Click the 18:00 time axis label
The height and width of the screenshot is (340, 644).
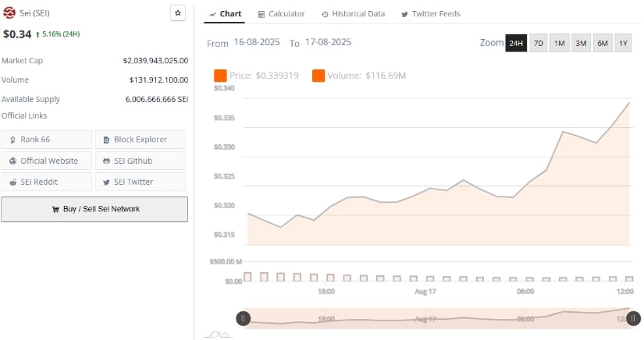coord(326,291)
